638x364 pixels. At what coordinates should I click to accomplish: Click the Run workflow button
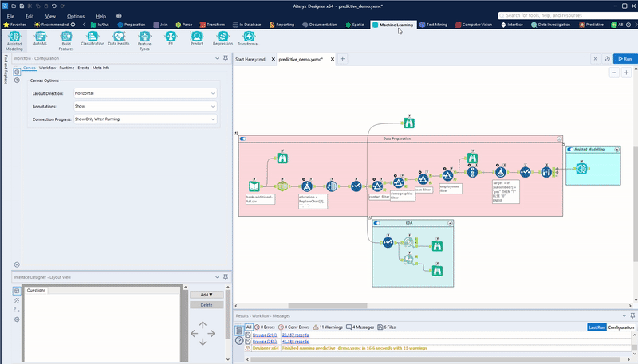tap(625, 59)
